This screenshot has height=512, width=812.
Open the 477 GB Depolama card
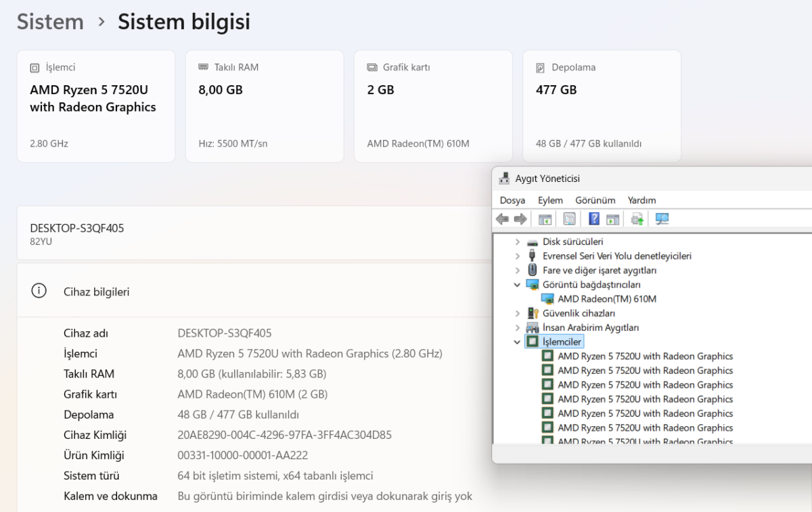602,106
